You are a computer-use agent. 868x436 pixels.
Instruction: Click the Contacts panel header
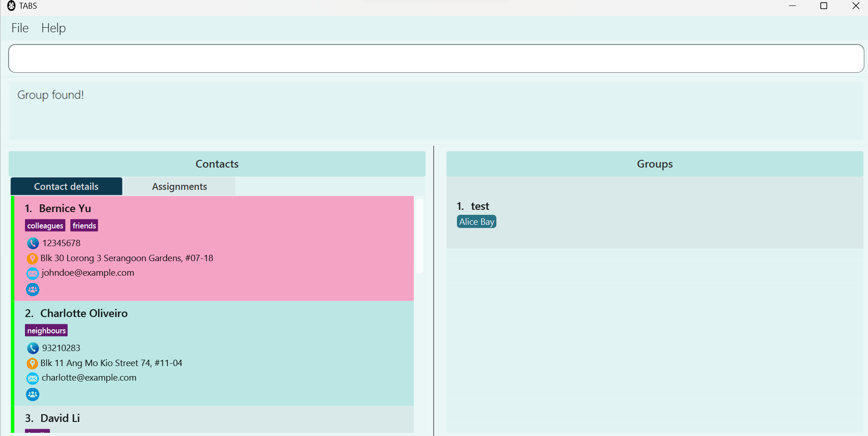point(217,164)
